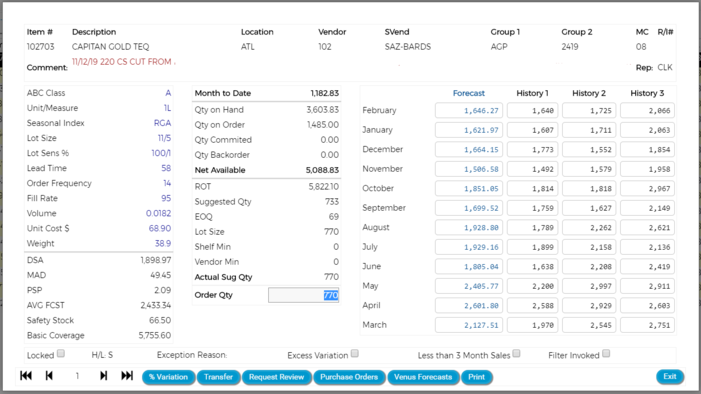View Venus Forecasts
Screen dimensions: 701x394
(423, 377)
